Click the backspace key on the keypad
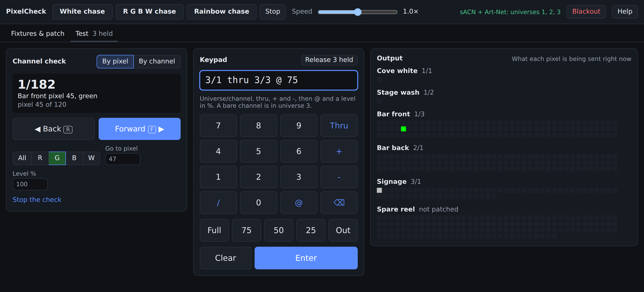The image size is (644, 292). pyautogui.click(x=339, y=203)
